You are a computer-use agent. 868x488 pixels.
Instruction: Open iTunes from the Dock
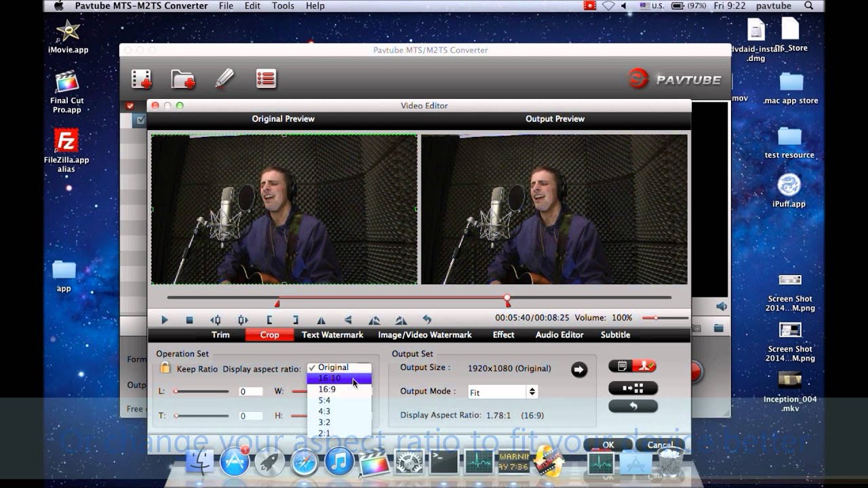pyautogui.click(x=340, y=462)
